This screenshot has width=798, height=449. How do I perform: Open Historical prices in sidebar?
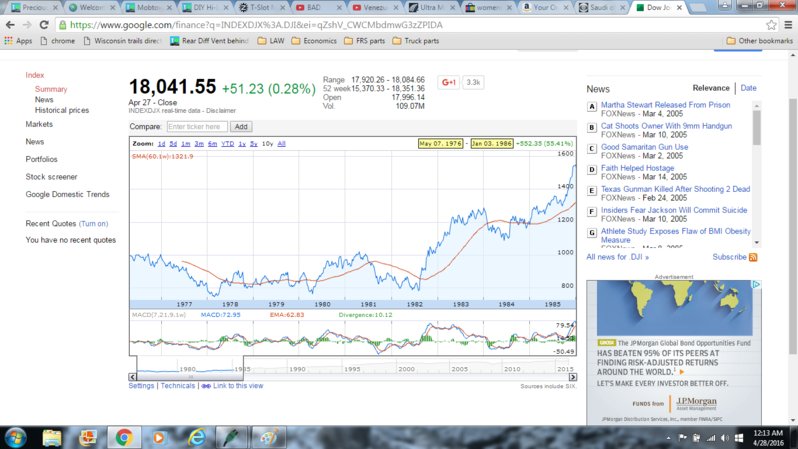tap(62, 110)
